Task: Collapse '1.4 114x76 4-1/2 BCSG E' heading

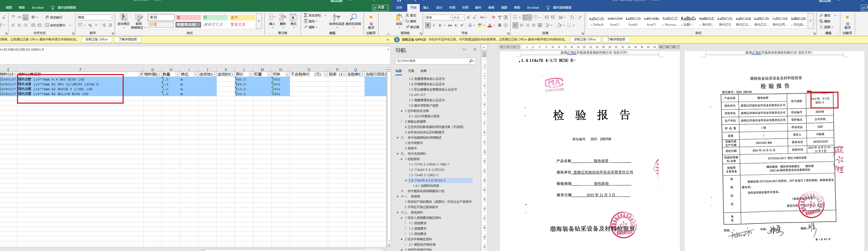Action: click(x=406, y=180)
